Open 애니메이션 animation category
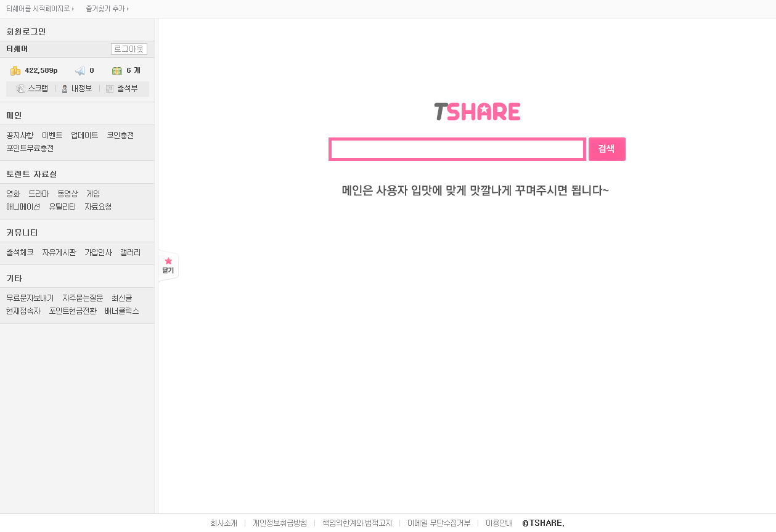The width and height of the screenshot is (776, 532). (23, 207)
